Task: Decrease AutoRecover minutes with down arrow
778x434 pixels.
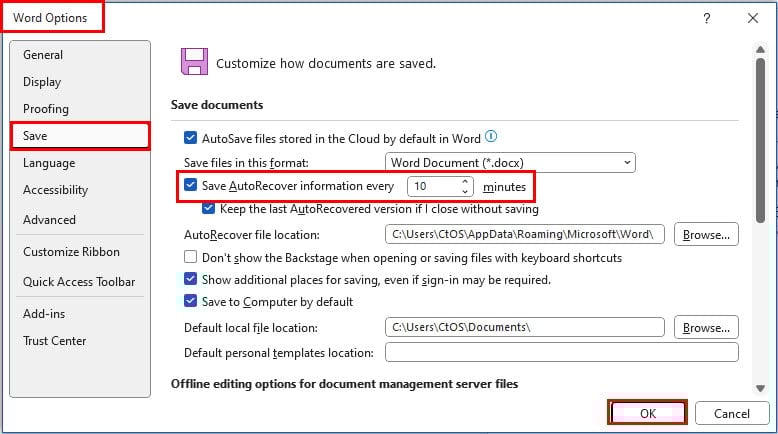Action: 465,191
